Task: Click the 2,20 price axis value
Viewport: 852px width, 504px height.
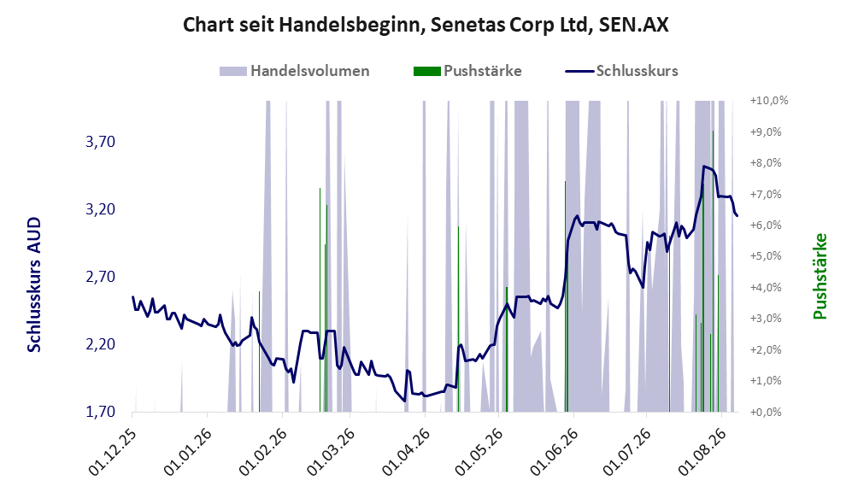Action: pyautogui.click(x=101, y=344)
